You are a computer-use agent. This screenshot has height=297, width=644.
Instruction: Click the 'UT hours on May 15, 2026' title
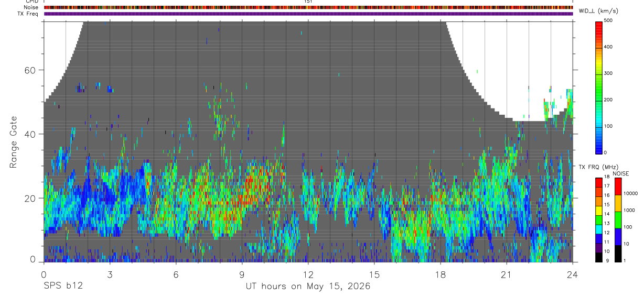pos(308,287)
